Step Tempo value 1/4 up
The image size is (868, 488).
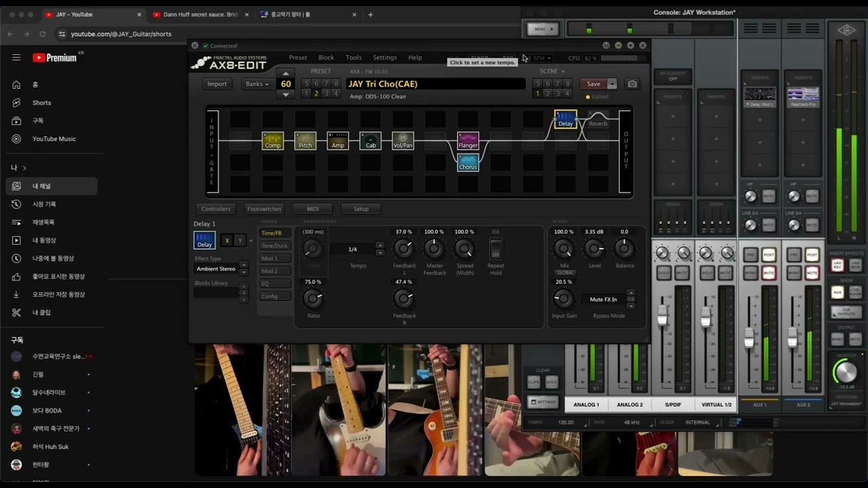[380, 245]
